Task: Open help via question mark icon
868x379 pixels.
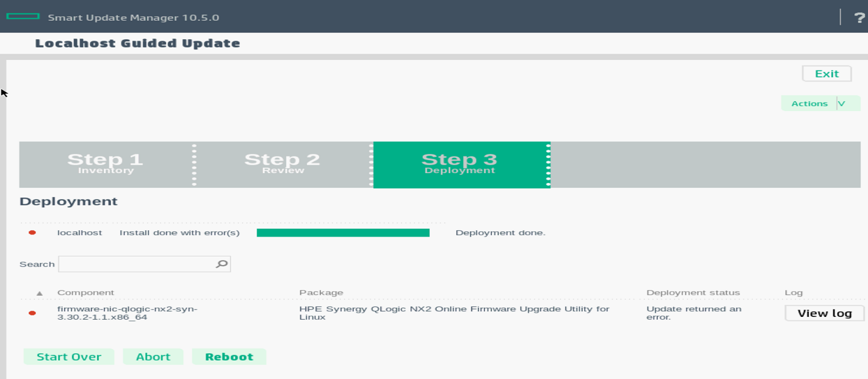Action: [859, 18]
